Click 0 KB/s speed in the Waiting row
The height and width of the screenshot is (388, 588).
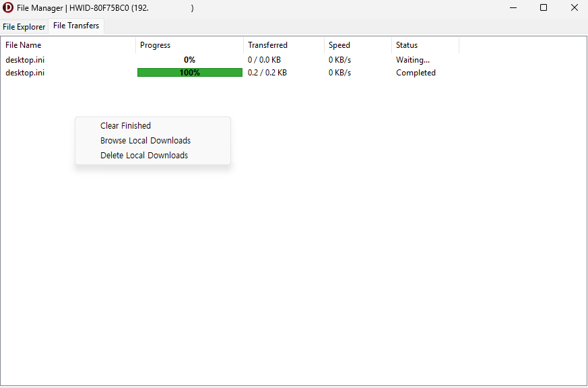[x=339, y=59]
